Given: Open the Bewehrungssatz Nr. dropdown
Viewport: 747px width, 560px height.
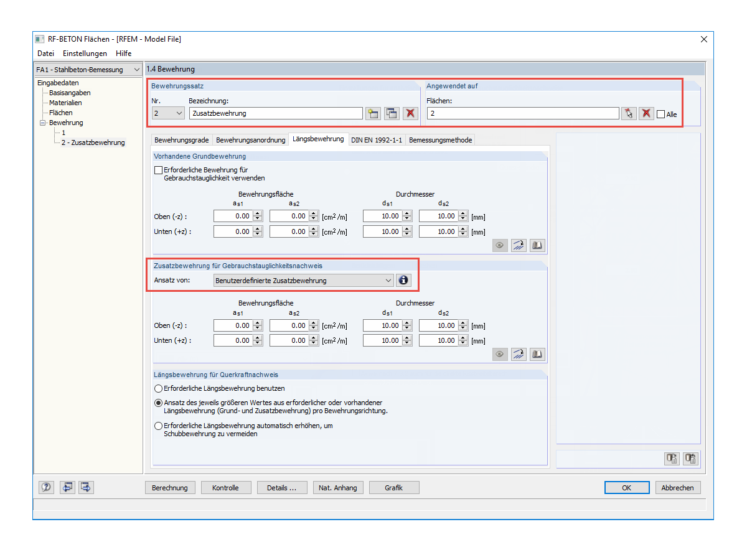Looking at the screenshot, I should click(x=168, y=113).
